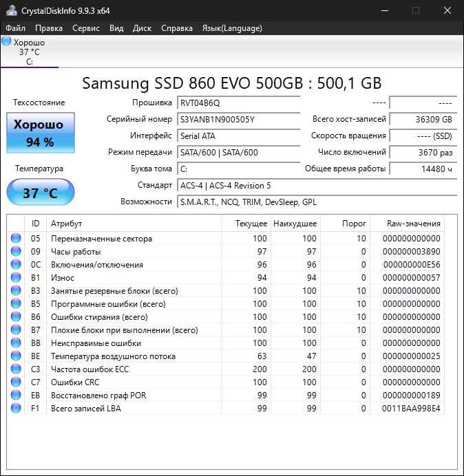The height and width of the screenshot is (476, 464).
Task: Click the Наихудшее column header
Action: (295, 224)
